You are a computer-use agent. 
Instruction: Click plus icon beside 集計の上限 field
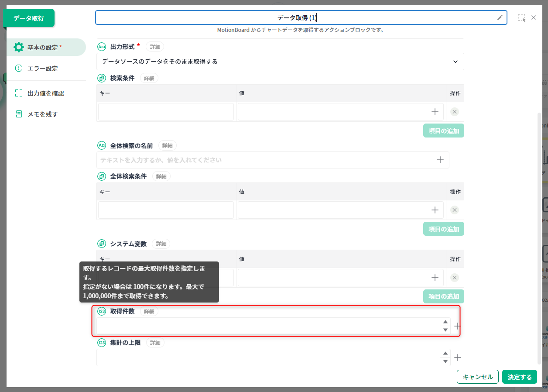coord(458,358)
